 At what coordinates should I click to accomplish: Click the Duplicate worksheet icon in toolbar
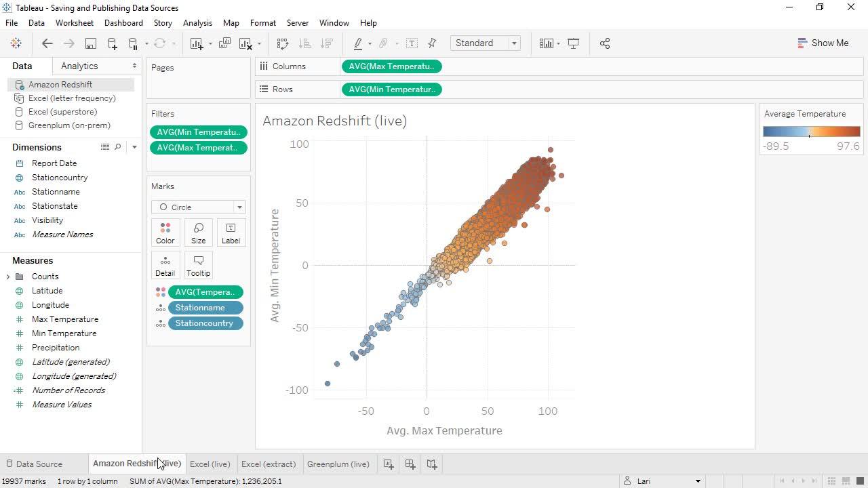[224, 43]
